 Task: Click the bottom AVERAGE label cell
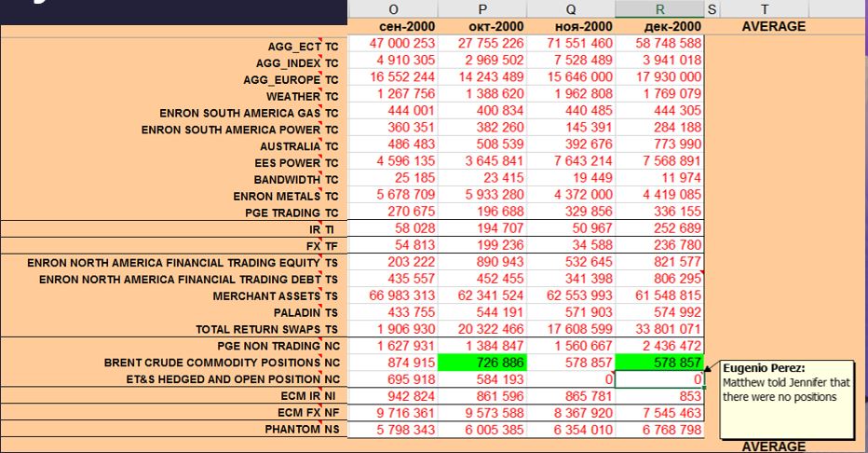(x=773, y=446)
